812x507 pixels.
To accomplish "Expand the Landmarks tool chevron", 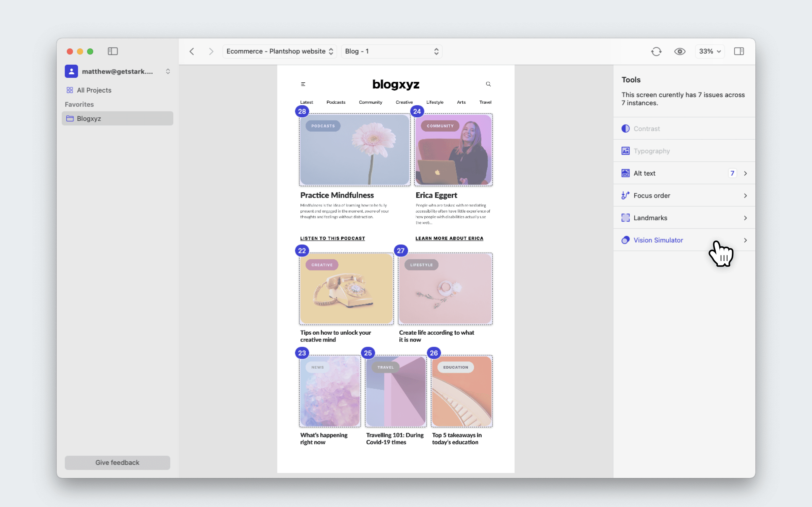I will coord(745,218).
